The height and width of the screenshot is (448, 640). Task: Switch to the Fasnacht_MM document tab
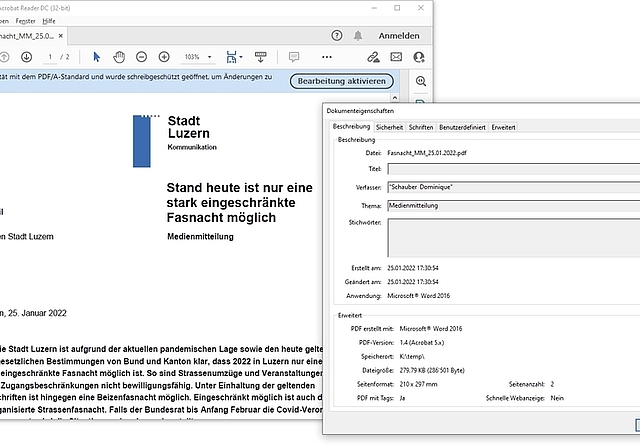coord(27,36)
